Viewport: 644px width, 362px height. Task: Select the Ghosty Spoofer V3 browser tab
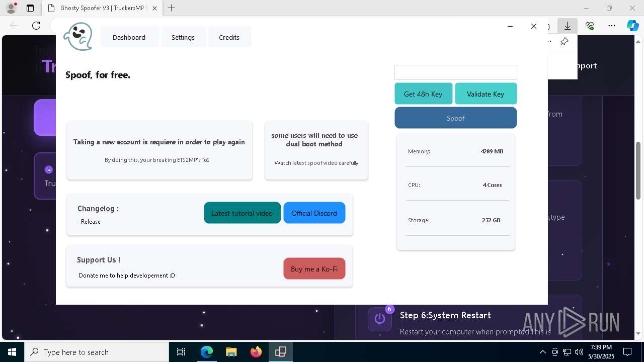(102, 8)
